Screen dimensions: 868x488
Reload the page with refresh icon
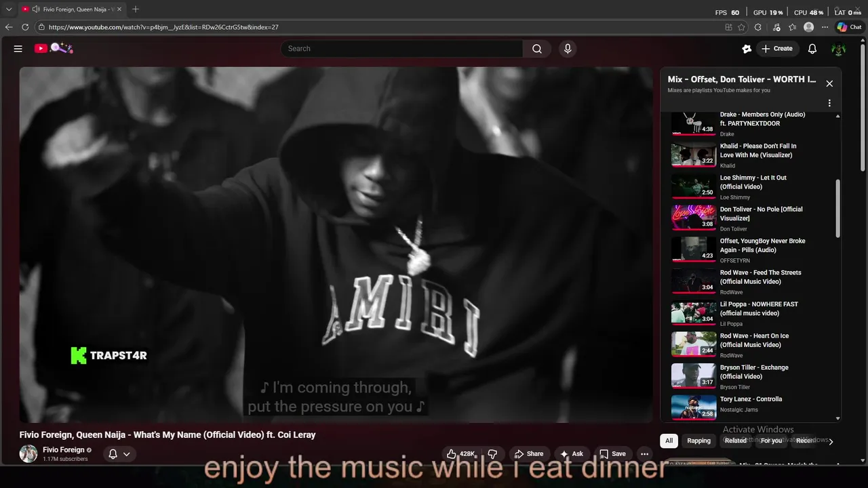[25, 27]
